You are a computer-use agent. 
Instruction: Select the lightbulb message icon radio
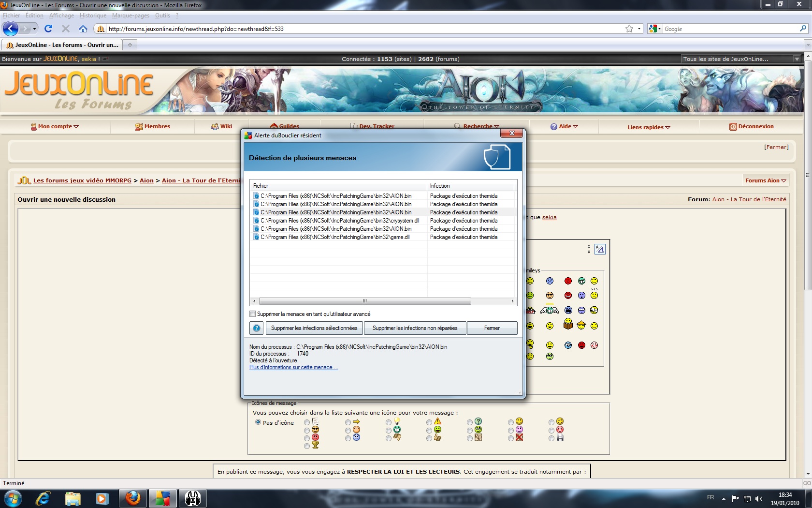click(389, 422)
